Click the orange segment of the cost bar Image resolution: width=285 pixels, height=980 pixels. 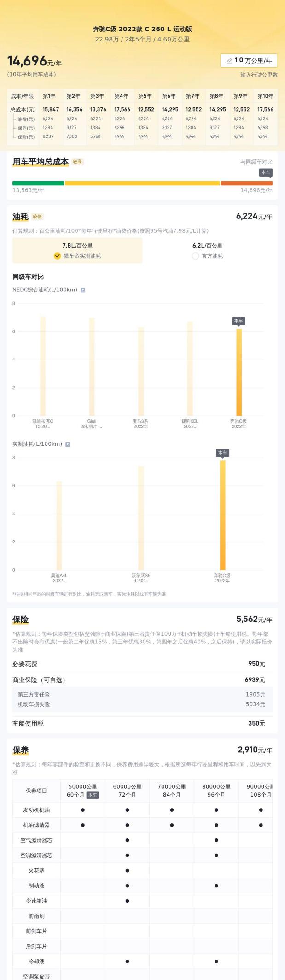[x=246, y=183]
